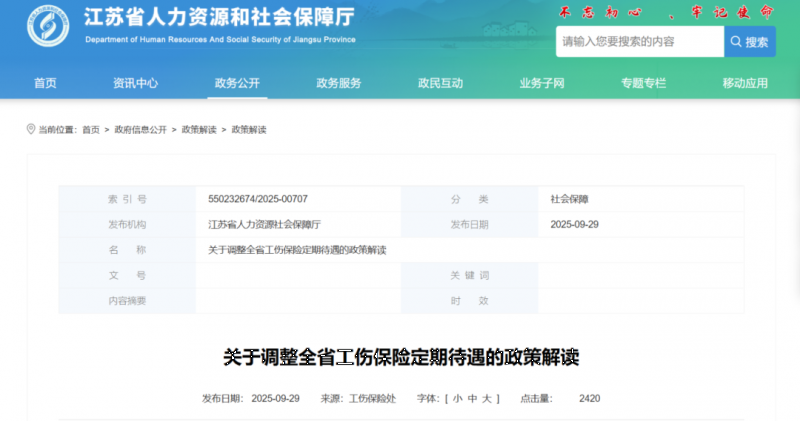This screenshot has height=421, width=800.
Task: Expand the 移动应用 navigation menu
Action: pos(745,83)
